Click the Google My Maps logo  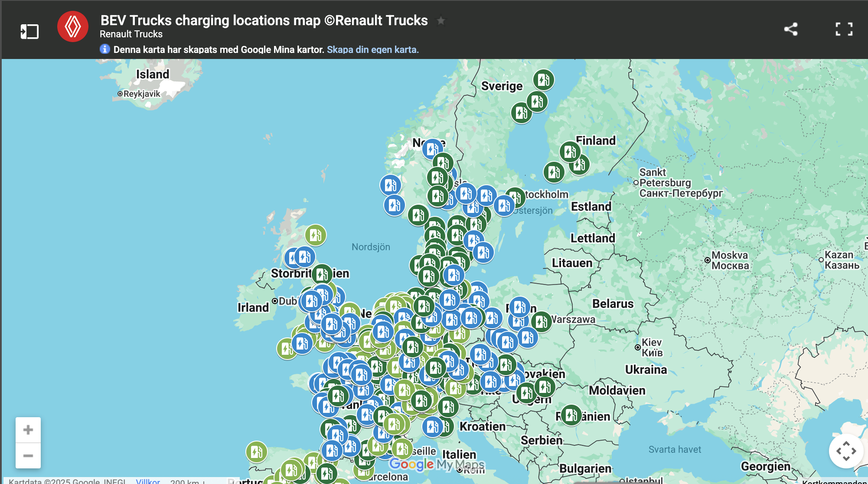pos(436,464)
